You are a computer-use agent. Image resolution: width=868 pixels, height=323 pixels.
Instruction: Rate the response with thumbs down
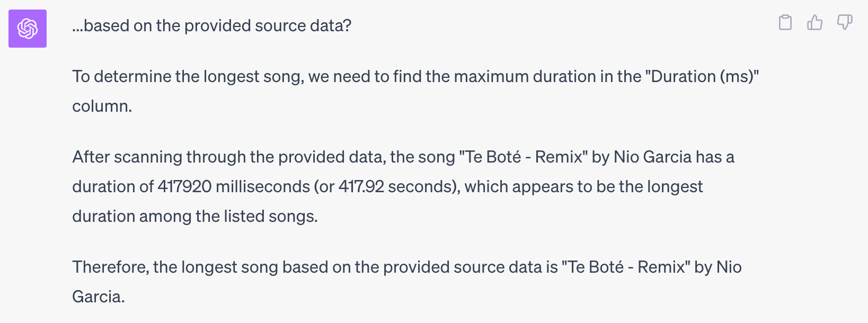pyautogui.click(x=844, y=23)
